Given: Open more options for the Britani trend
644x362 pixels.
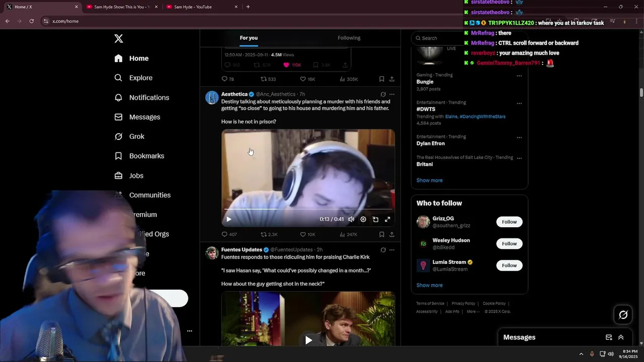Looking at the screenshot, I should (x=519, y=158).
